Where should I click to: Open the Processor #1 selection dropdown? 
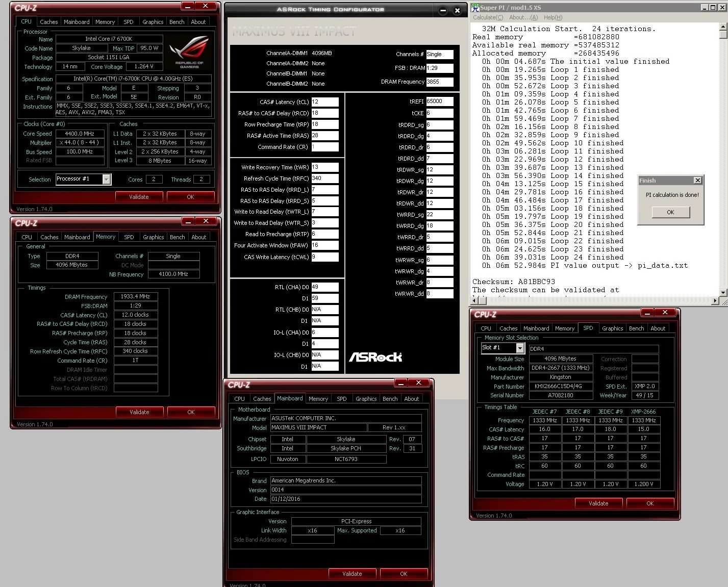pos(106,179)
